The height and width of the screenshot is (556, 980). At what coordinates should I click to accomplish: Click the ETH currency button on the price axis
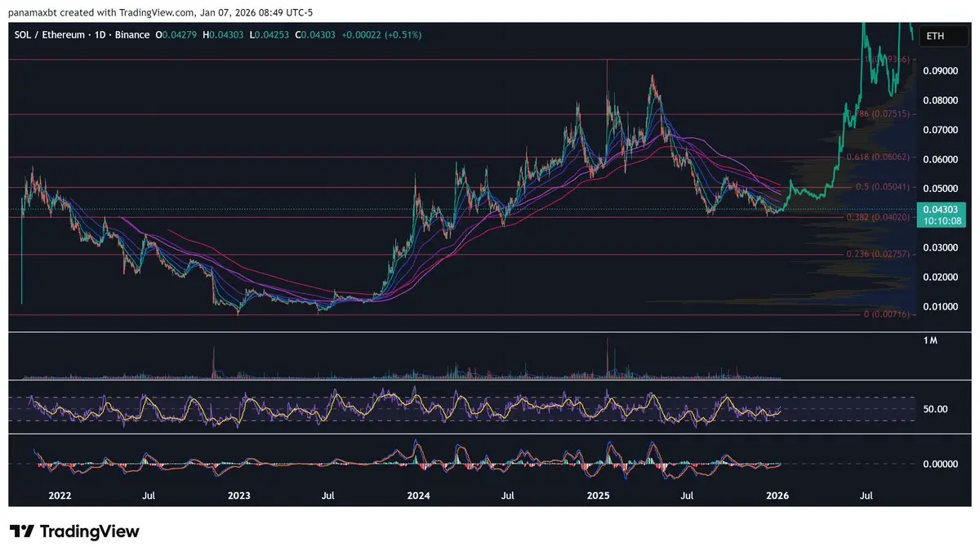point(943,36)
